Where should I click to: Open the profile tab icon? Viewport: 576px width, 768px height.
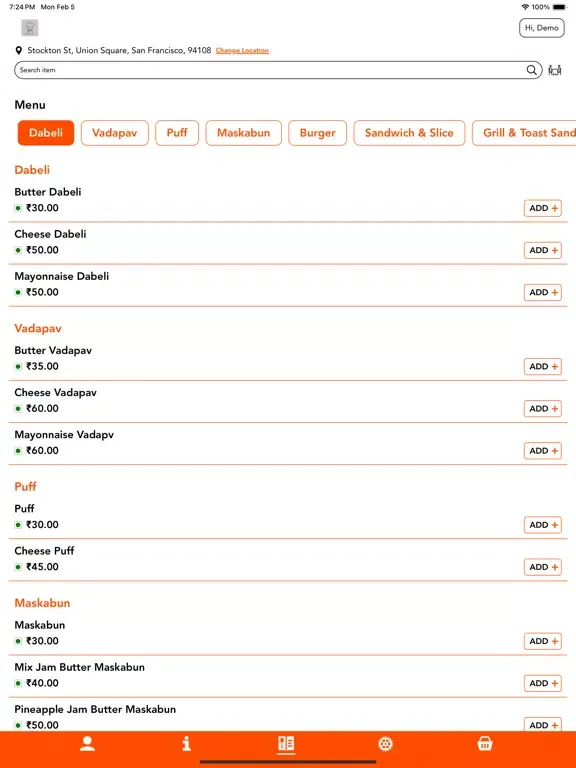point(87,744)
